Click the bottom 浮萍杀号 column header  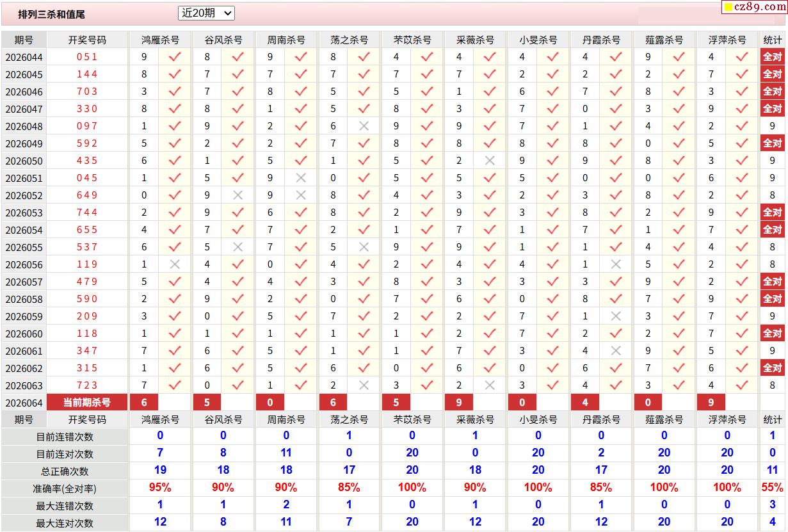pos(728,420)
